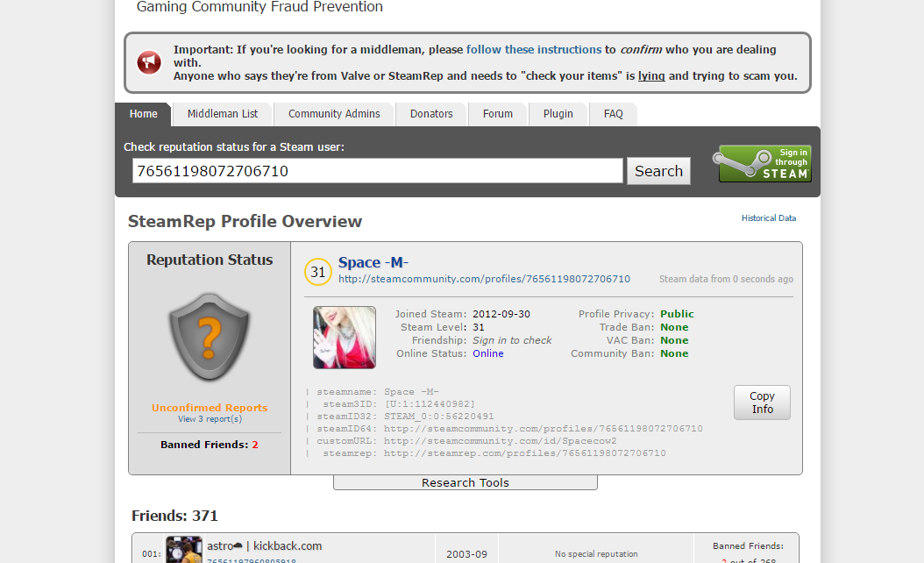Click the VAC Ban None value
This screenshot has height=563, width=924.
[674, 340]
